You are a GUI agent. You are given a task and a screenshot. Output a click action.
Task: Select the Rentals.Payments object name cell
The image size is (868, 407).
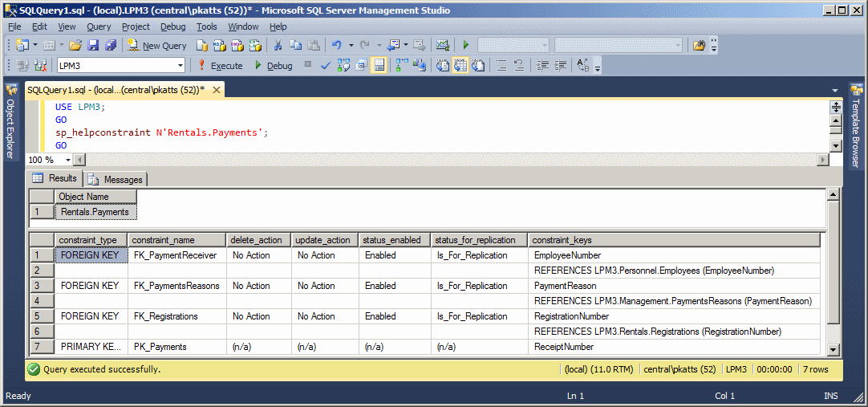(95, 212)
